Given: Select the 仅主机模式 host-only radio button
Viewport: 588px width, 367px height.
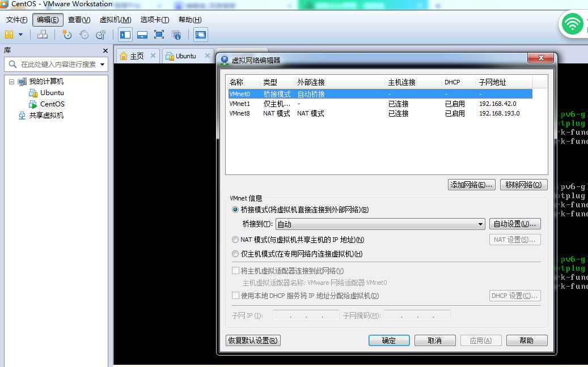Looking at the screenshot, I should [235, 254].
